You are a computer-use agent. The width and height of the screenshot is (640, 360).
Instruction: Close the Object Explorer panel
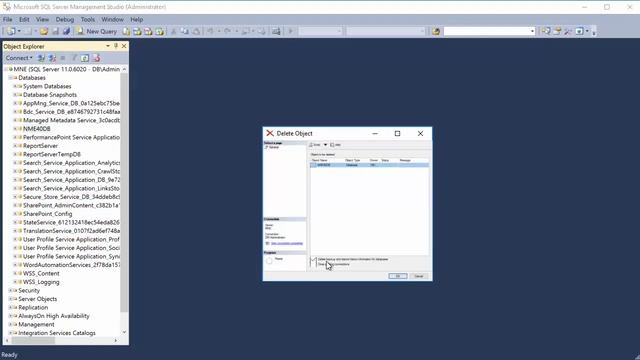(x=124, y=46)
